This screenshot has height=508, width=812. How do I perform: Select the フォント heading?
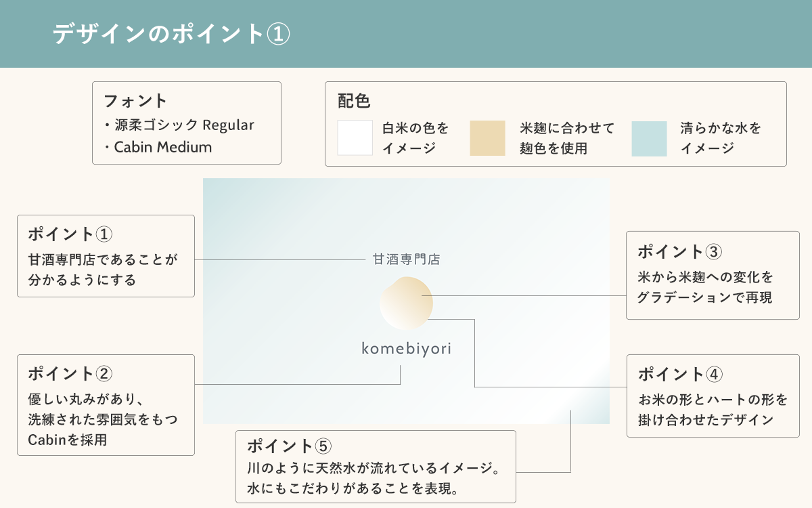tap(135, 101)
